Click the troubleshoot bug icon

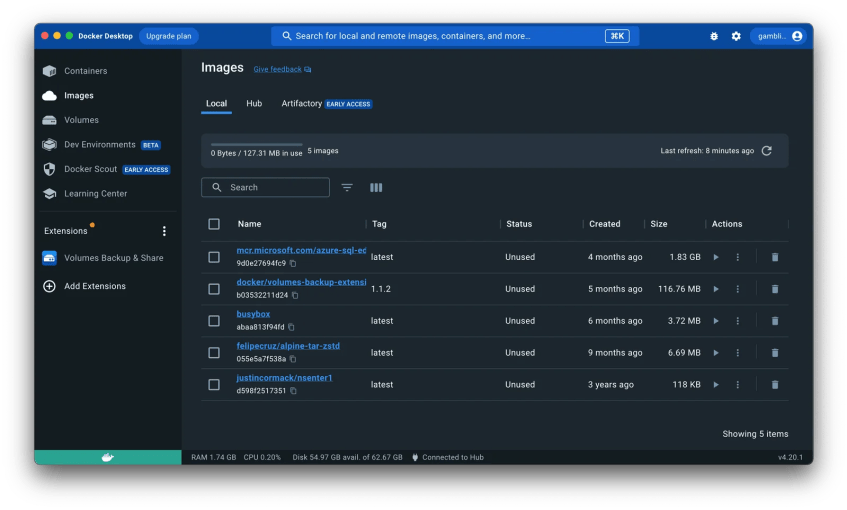[714, 36]
